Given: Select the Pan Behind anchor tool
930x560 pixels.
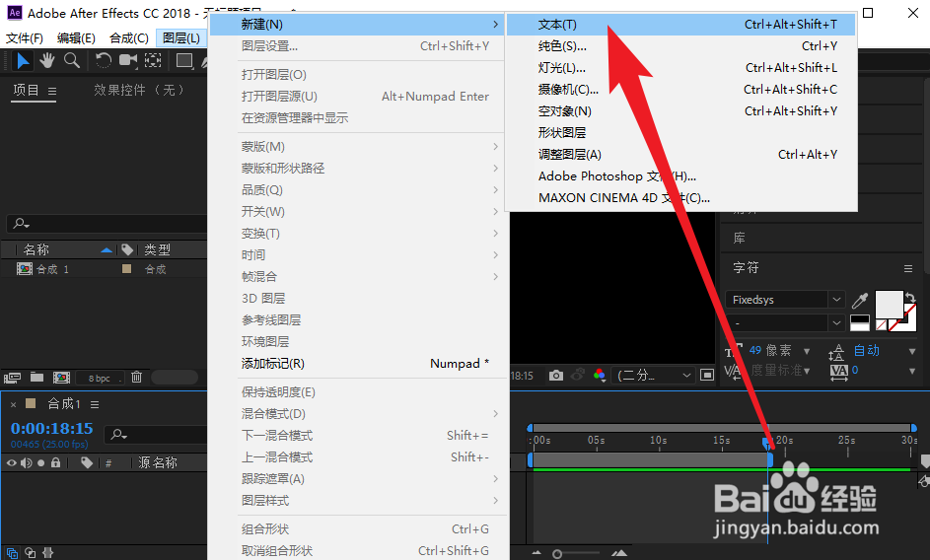Looking at the screenshot, I should pos(153,60).
